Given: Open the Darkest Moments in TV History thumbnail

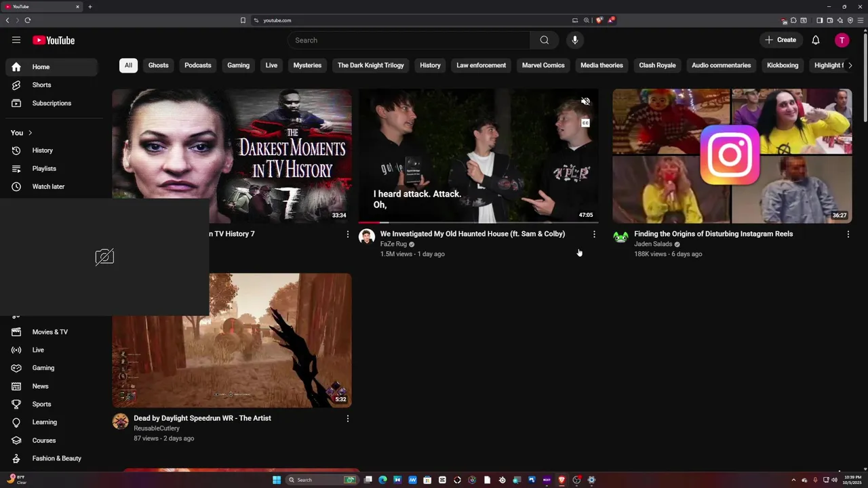Looking at the screenshot, I should pos(232,156).
